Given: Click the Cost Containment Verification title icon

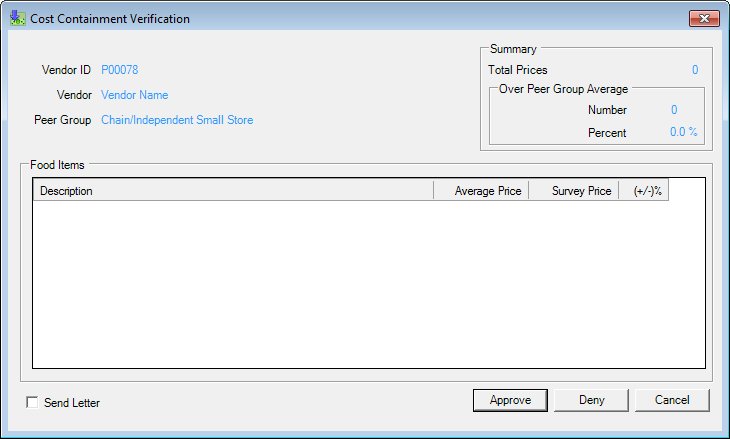Looking at the screenshot, I should pos(18,18).
